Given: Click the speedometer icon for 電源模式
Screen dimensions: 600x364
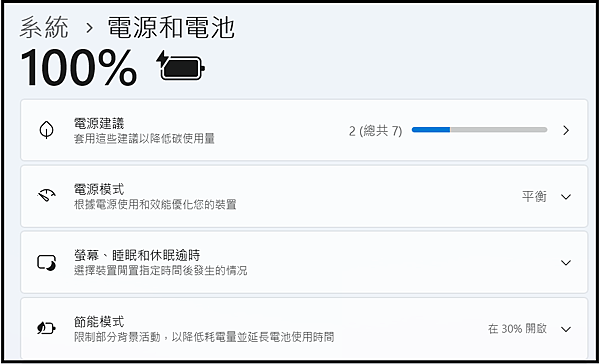Looking at the screenshot, I should point(47,196).
